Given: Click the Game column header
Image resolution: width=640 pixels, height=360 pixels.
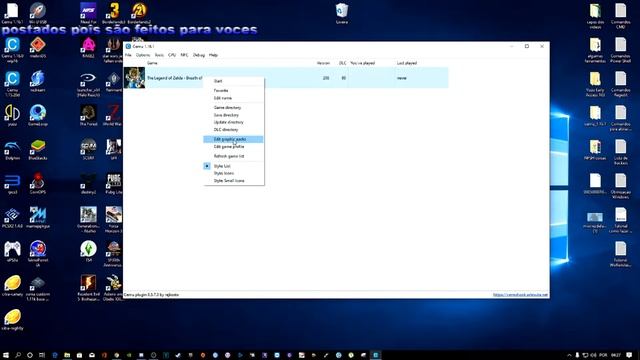Looking at the screenshot, I should (152, 63).
